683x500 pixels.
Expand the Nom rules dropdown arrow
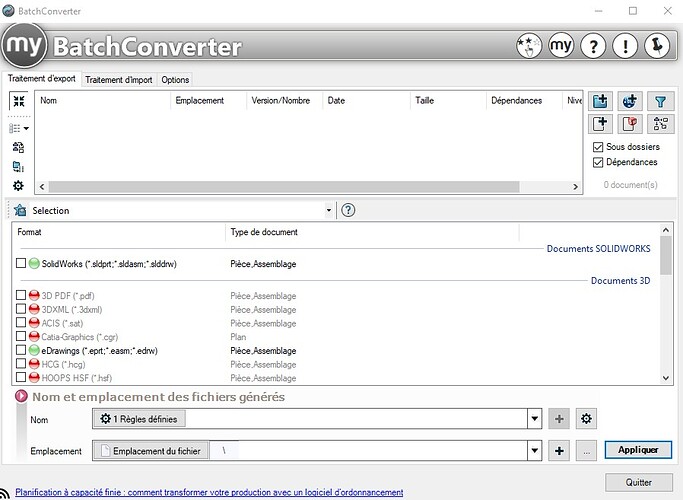[535, 420]
